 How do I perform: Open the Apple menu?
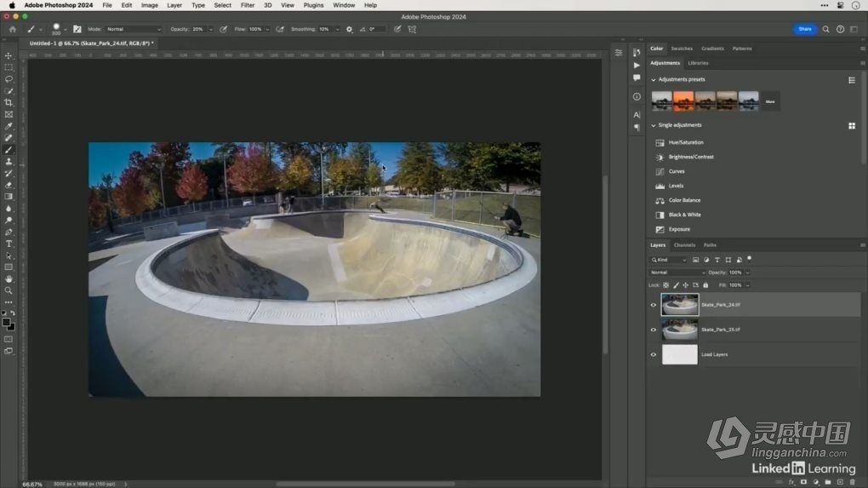coord(12,5)
